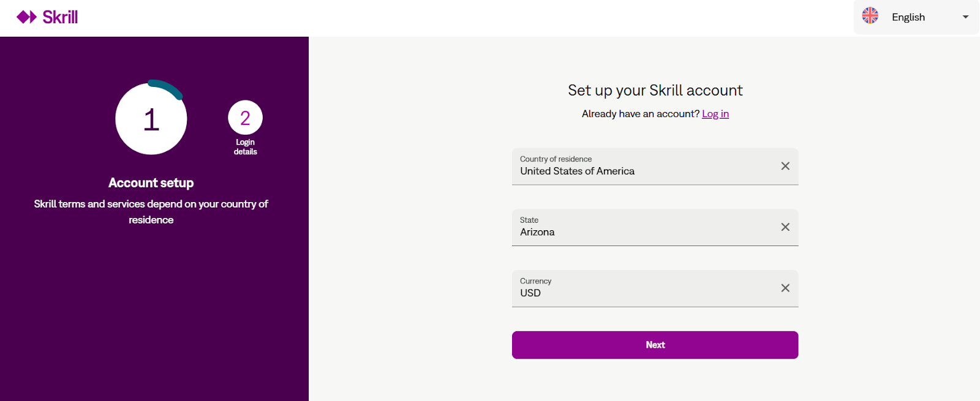Clear the State field with X icon
980x401 pixels.
pyautogui.click(x=785, y=227)
